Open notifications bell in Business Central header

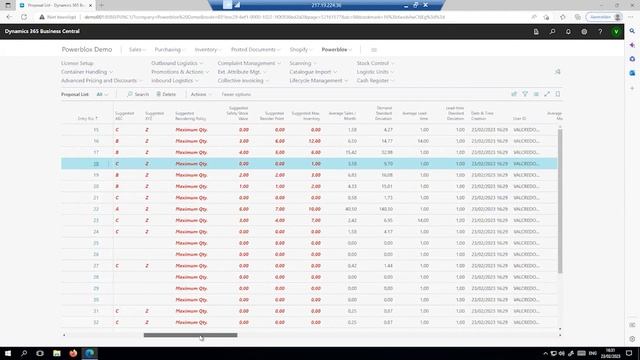pyautogui.click(x=568, y=31)
